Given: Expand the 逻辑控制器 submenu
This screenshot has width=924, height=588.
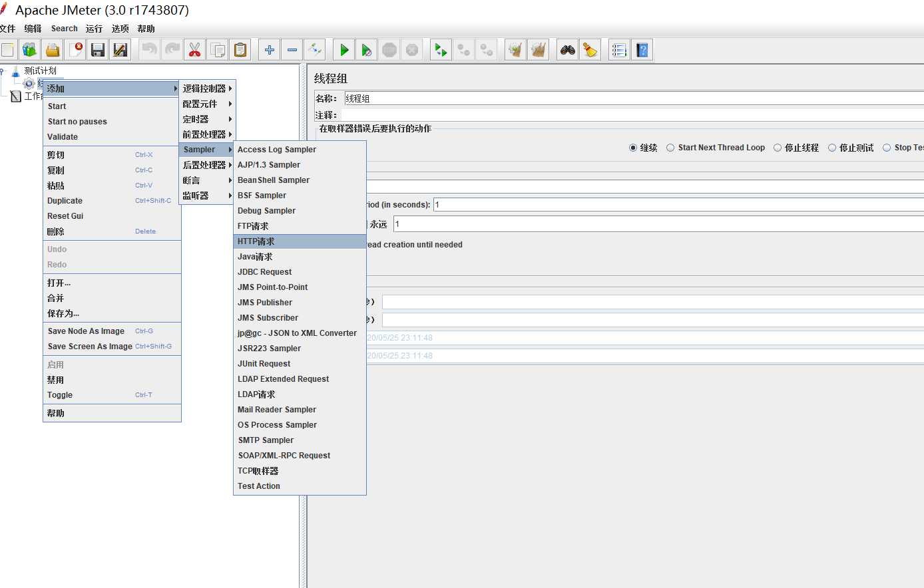Looking at the screenshot, I should [x=207, y=88].
